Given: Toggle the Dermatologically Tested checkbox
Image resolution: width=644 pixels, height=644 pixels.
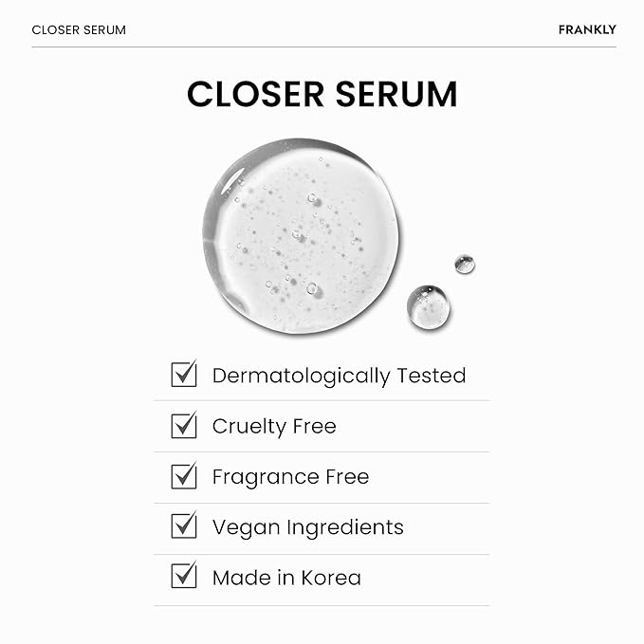Looking at the screenshot, I should click(x=184, y=375).
